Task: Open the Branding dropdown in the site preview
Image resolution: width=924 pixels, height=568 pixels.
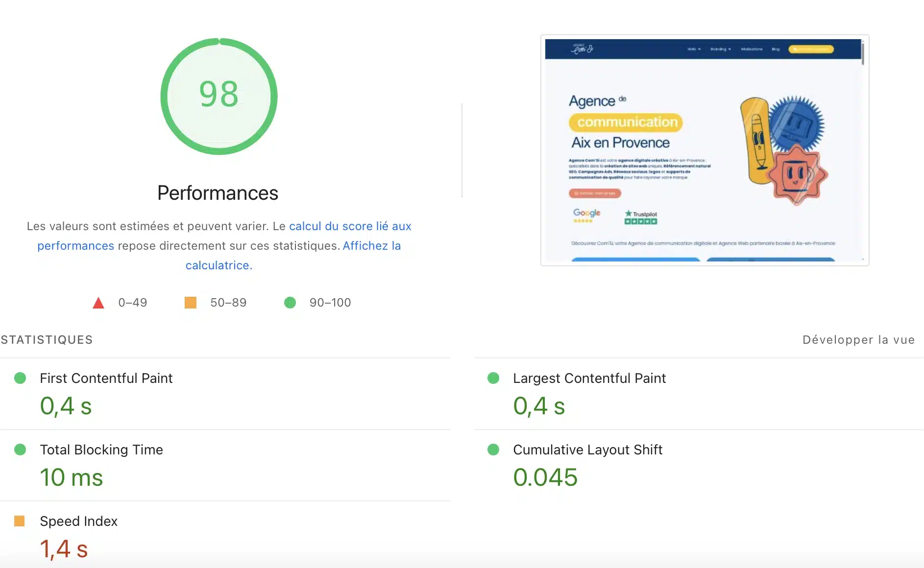Action: pyautogui.click(x=720, y=49)
